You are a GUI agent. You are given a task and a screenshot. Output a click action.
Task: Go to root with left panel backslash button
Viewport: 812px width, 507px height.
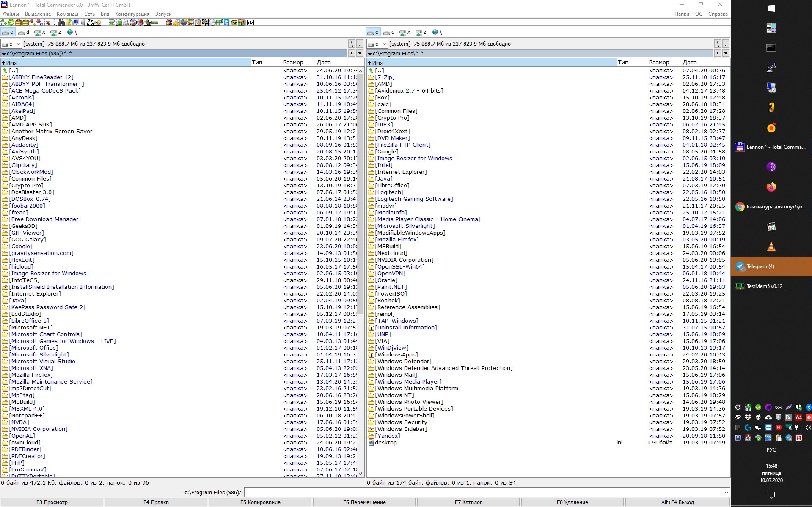[x=352, y=44]
